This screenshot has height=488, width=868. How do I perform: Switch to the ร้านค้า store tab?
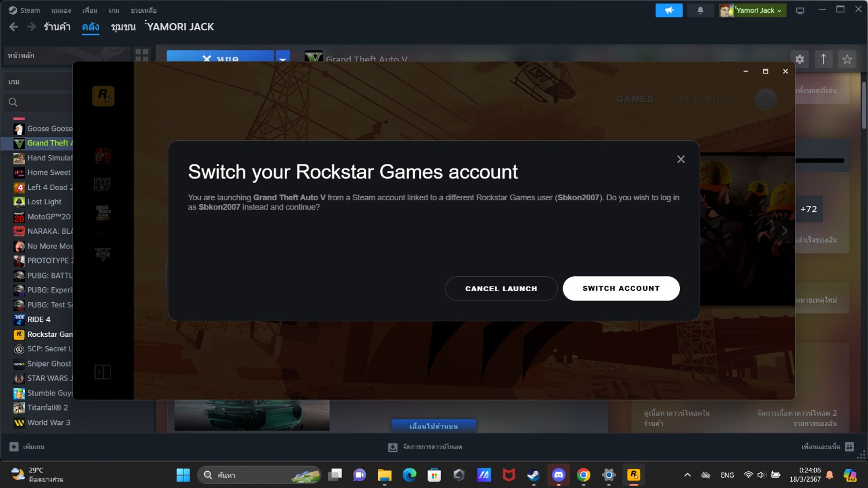[x=57, y=27]
